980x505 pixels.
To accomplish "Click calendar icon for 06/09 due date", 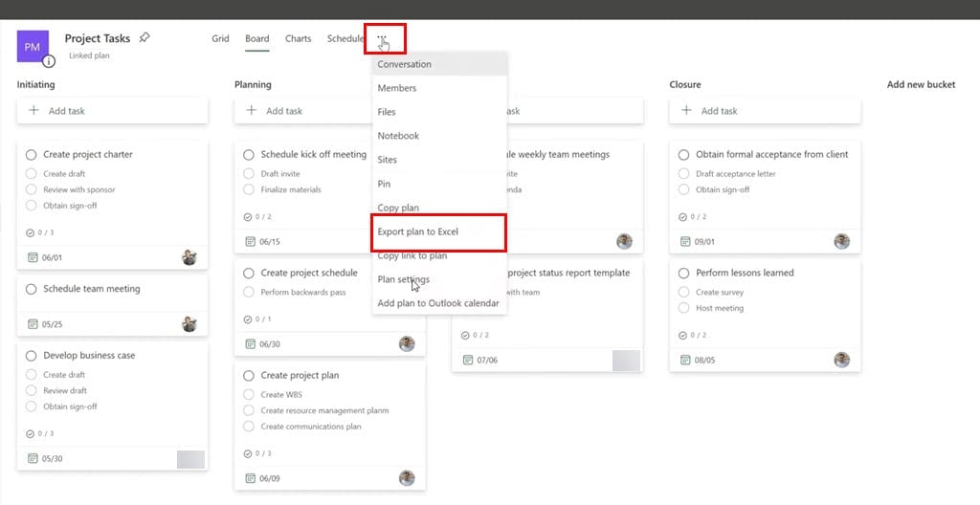I will tap(251, 479).
